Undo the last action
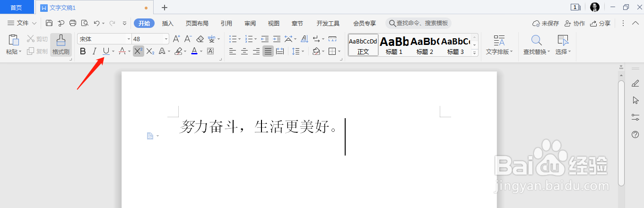This screenshot has height=208, width=644. coord(96,23)
